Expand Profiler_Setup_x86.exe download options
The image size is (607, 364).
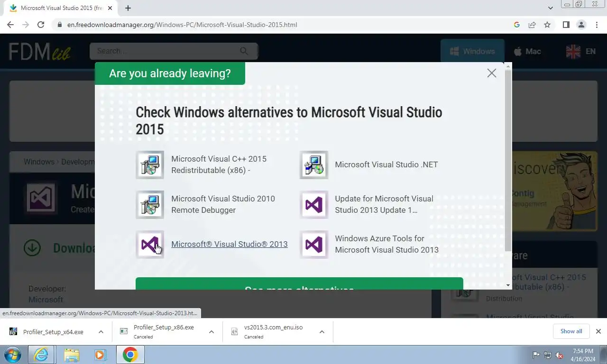point(212,332)
